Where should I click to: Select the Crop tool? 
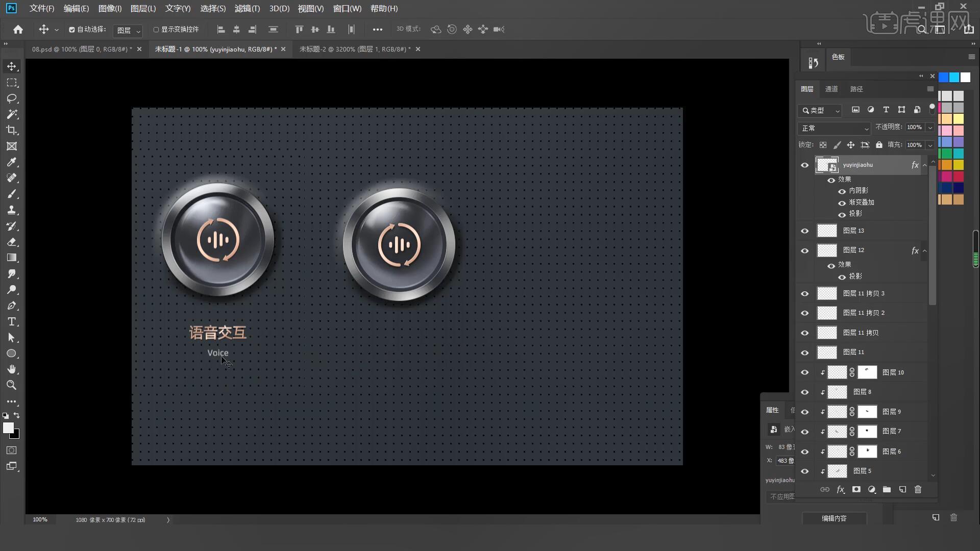click(x=12, y=130)
